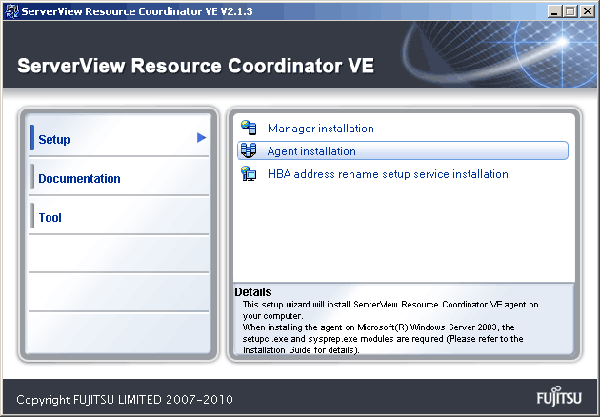Viewport: 600px width, 417px height.
Task: Click the Fujitsu logo in footer
Action: click(x=559, y=396)
